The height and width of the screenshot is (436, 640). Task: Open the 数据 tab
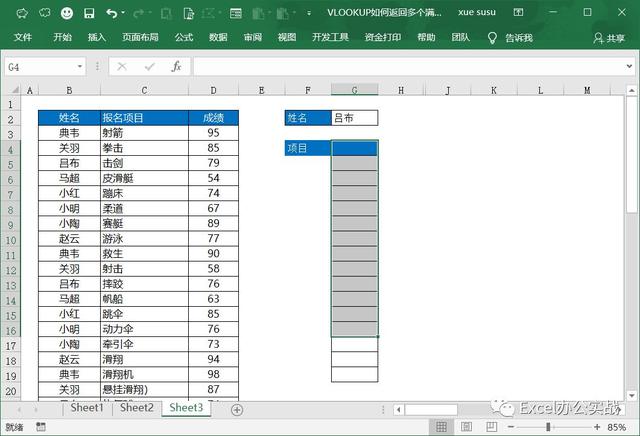tap(218, 38)
